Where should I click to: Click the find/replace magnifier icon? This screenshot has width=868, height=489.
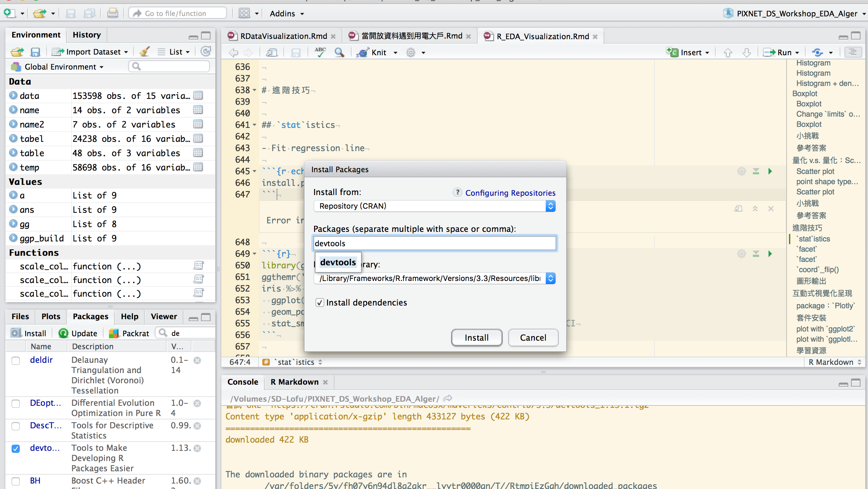339,52
